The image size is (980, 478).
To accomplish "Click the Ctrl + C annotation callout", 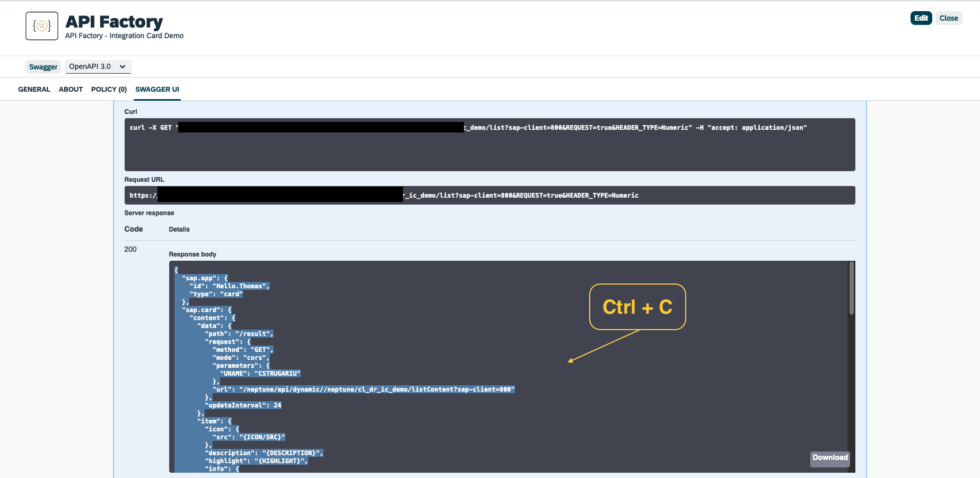I will pos(637,307).
